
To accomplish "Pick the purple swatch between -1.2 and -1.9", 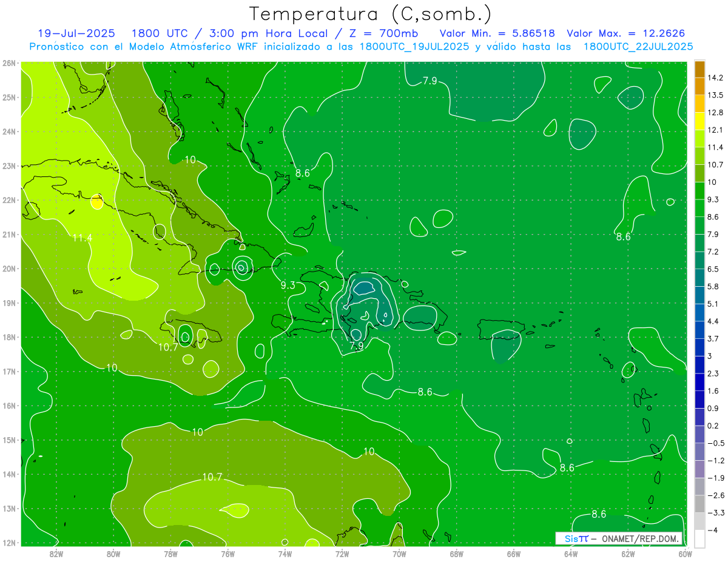I will click(x=699, y=469).
